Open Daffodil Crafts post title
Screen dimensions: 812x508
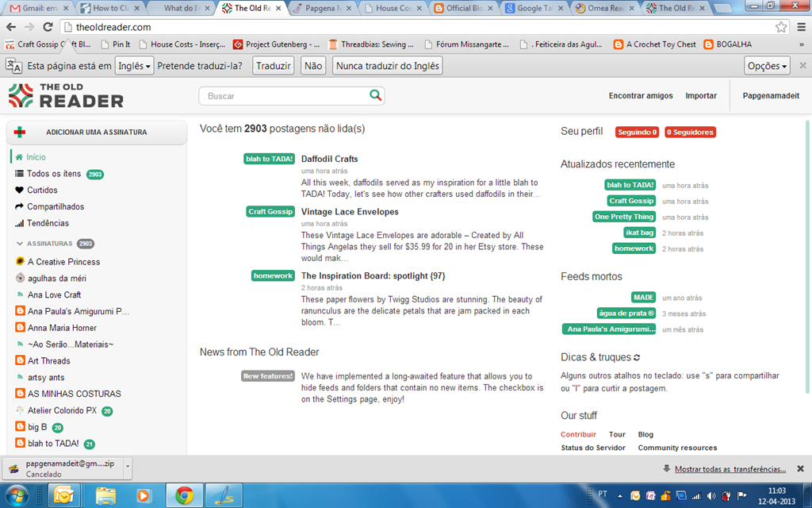(329, 159)
